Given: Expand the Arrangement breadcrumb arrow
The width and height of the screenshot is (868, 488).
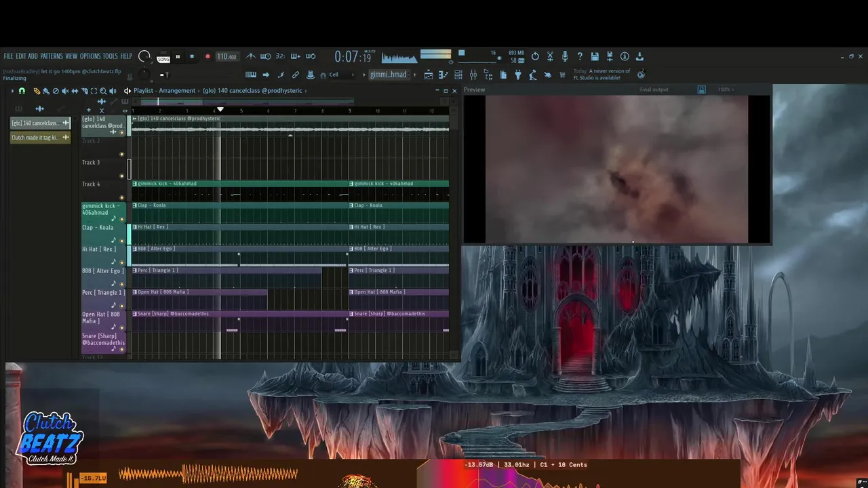Looking at the screenshot, I should click(199, 91).
